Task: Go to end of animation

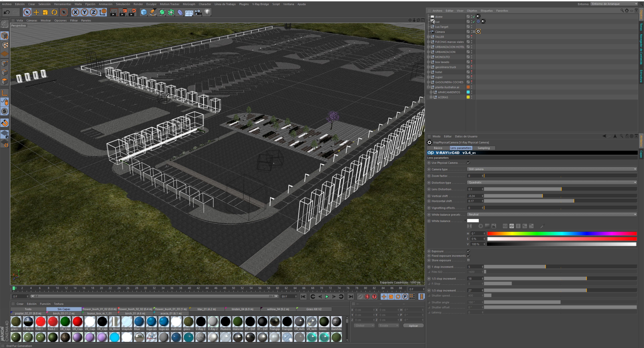Action: pos(351,296)
